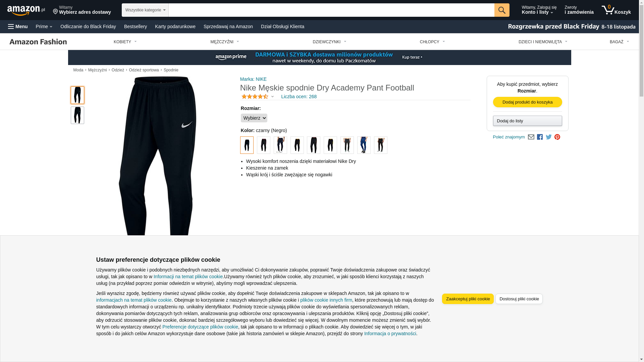Screen dimensions: 644x362
Task: Open the shopping cart Koszyk icon
Action: 616,10
